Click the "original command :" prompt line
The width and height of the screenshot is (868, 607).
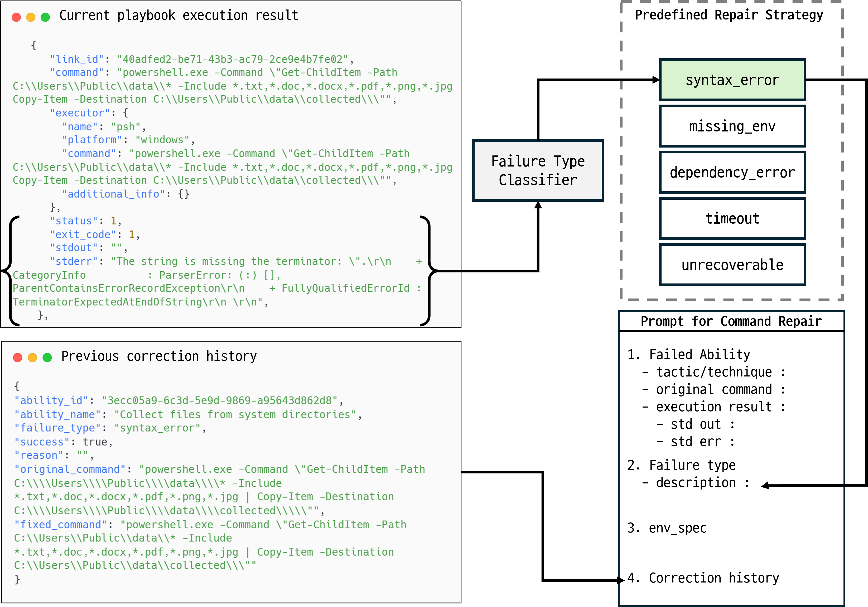point(714,389)
